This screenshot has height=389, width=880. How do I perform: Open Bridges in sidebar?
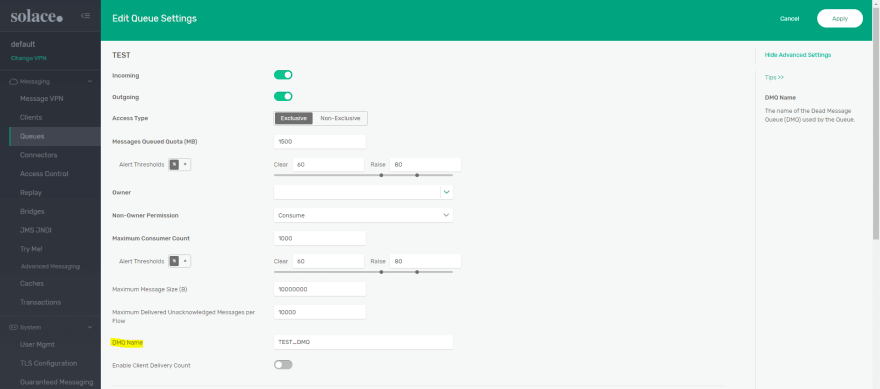click(32, 212)
